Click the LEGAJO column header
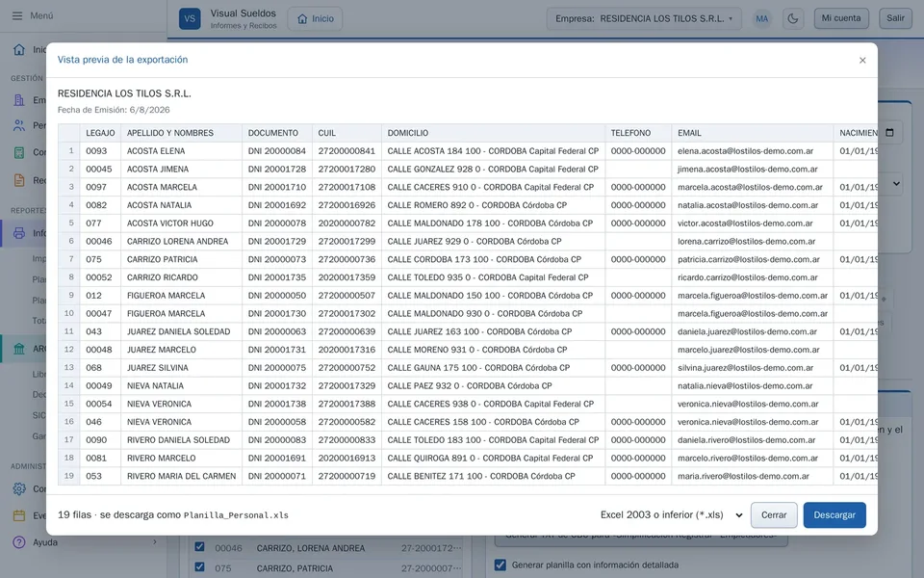The width and height of the screenshot is (924, 578). pyautogui.click(x=100, y=133)
